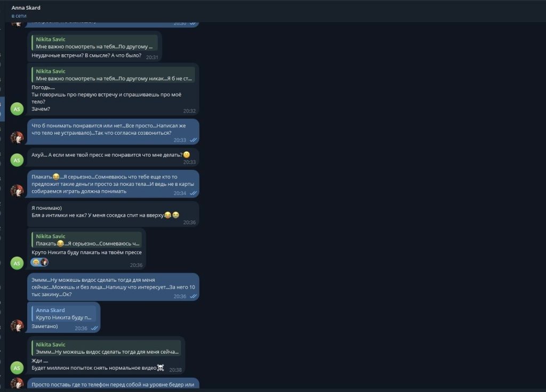Open quoted Эммм reply above Жди message
This screenshot has height=392, width=546.
tap(106, 348)
